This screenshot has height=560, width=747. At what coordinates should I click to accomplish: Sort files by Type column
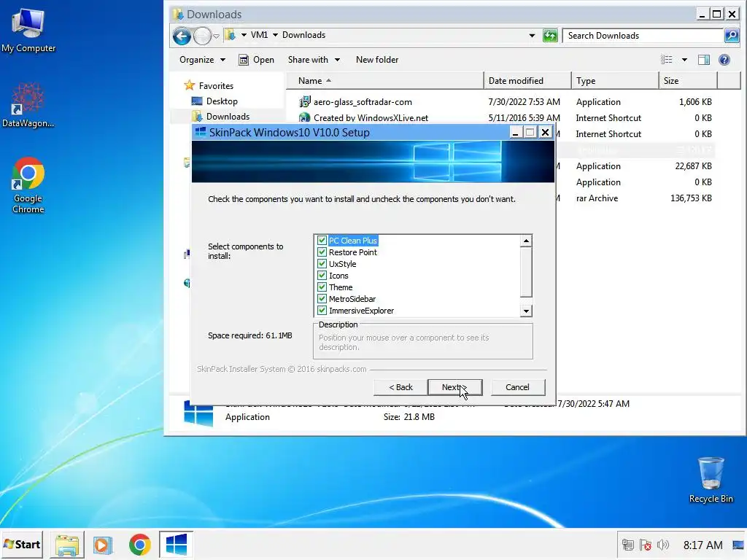pos(615,81)
